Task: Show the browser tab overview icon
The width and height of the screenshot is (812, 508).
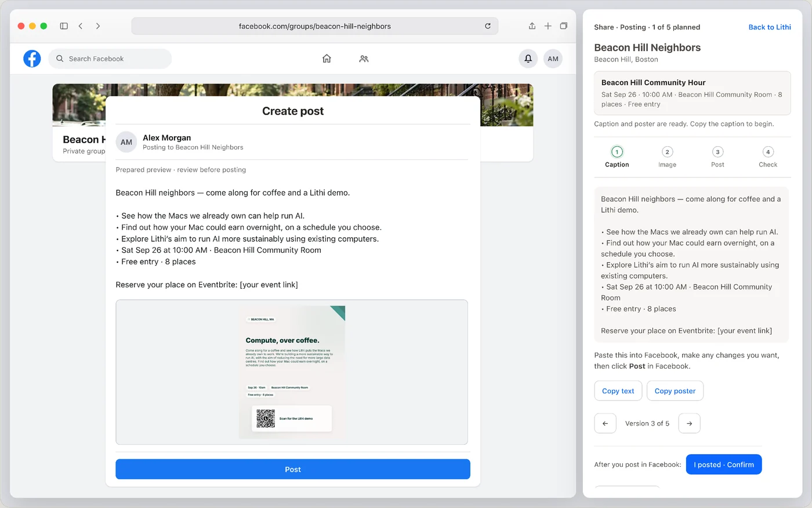Action: [x=563, y=26]
